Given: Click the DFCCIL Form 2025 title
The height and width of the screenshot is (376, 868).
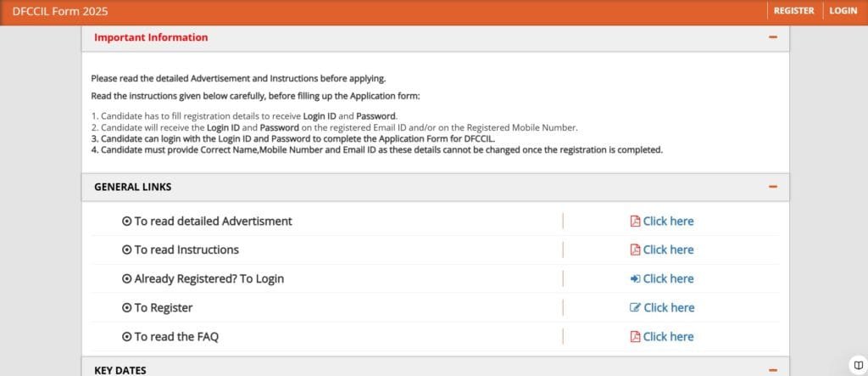Looking at the screenshot, I should pyautogui.click(x=60, y=11).
